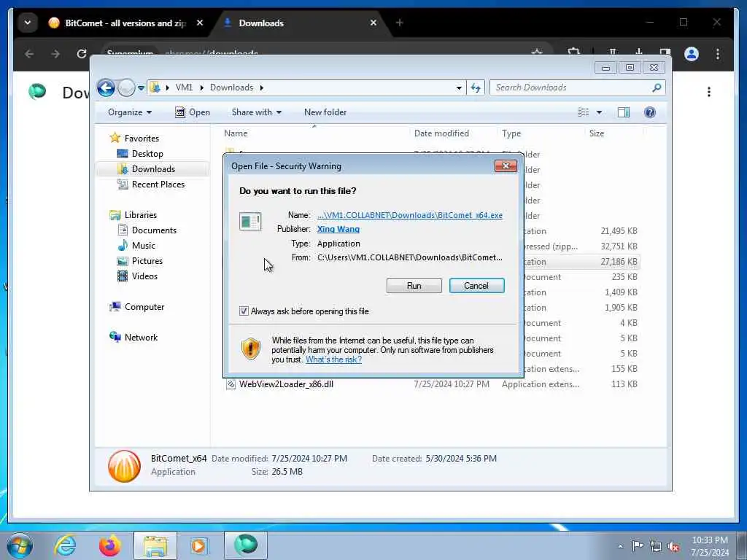Click the Explorer forward navigation arrow
This screenshot has height=560, width=747.
click(x=126, y=87)
